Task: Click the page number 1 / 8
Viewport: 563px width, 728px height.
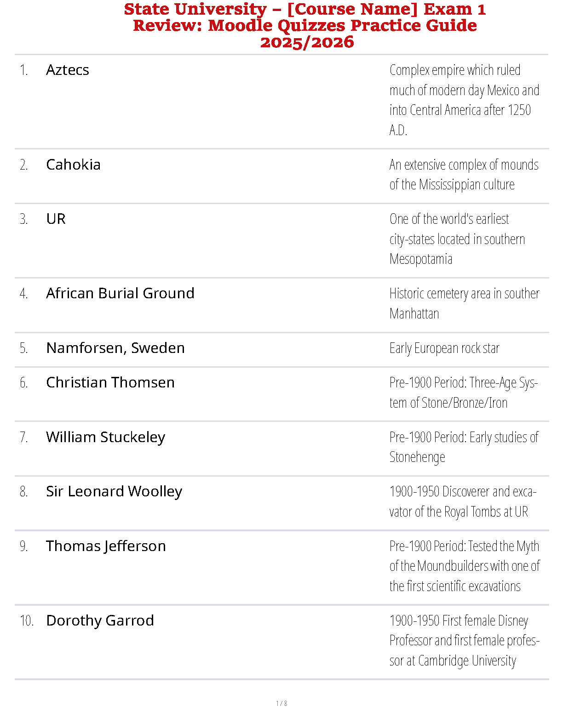Action: pos(281,704)
